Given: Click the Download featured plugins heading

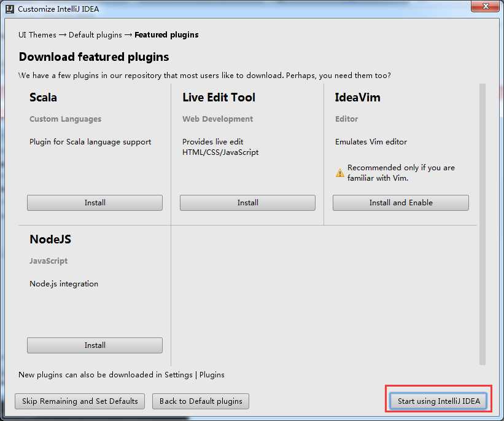Looking at the screenshot, I should click(94, 57).
